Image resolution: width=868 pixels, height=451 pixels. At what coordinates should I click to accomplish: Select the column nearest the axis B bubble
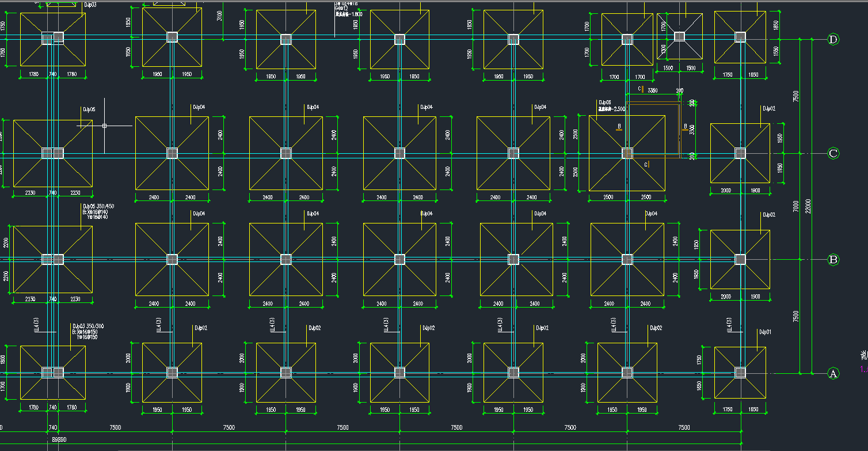tap(740, 259)
